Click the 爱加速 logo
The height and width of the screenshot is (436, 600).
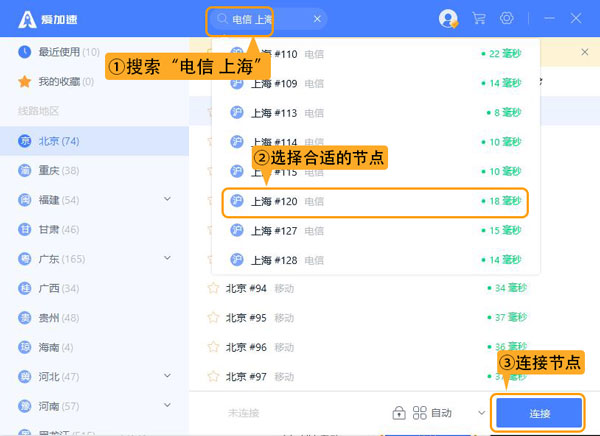tap(48, 19)
